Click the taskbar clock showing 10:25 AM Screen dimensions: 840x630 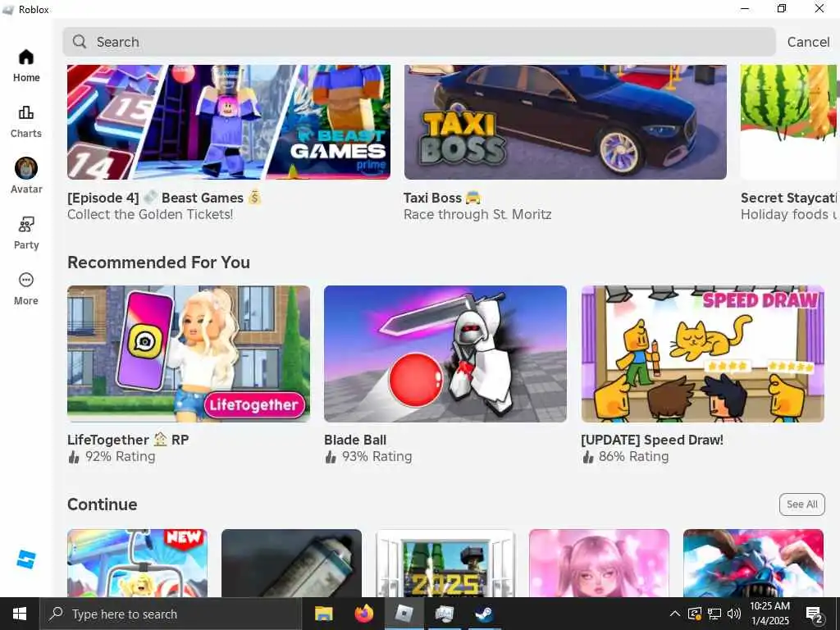tap(769, 614)
